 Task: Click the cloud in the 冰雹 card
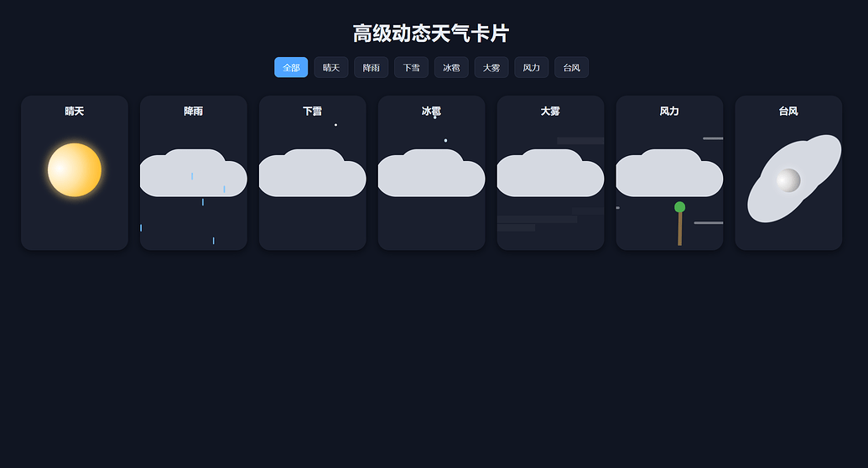pyautogui.click(x=432, y=174)
